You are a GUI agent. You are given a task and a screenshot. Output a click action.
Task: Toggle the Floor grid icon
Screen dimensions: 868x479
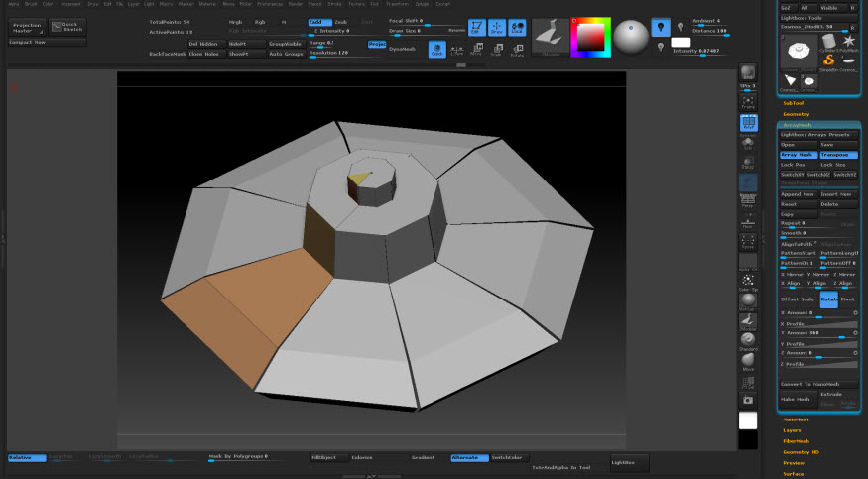click(748, 221)
